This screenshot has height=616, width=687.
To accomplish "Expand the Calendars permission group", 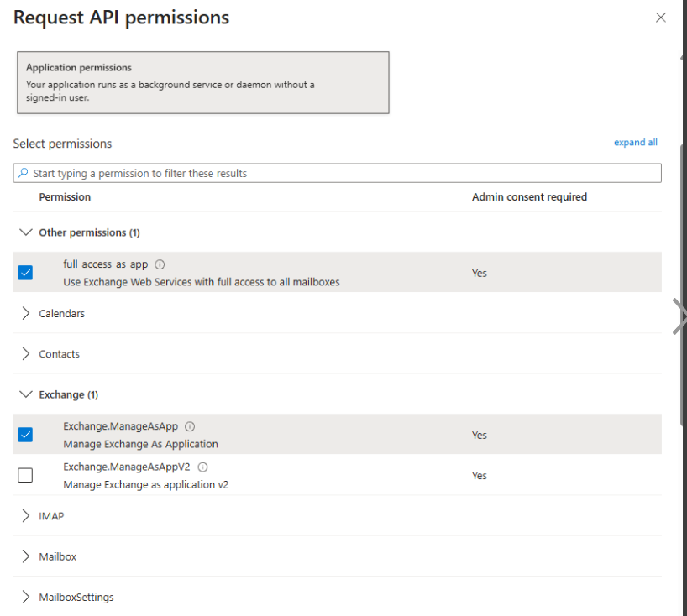I will (26, 313).
